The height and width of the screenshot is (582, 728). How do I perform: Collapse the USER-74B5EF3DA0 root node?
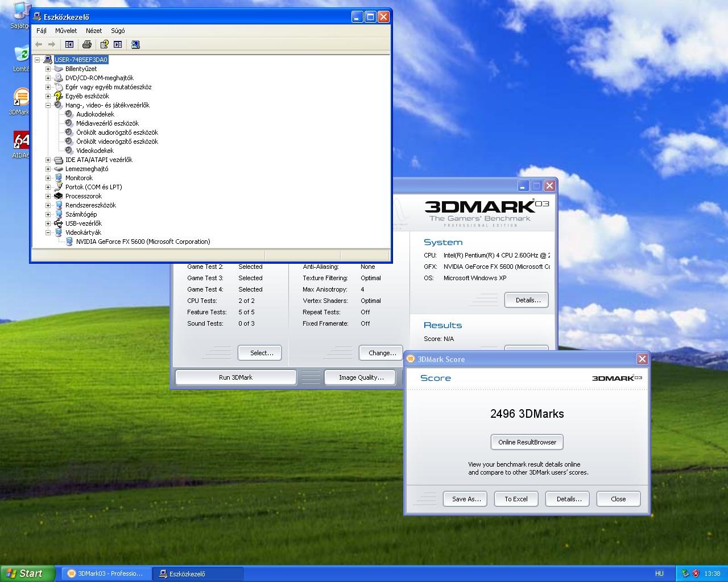pos(37,60)
